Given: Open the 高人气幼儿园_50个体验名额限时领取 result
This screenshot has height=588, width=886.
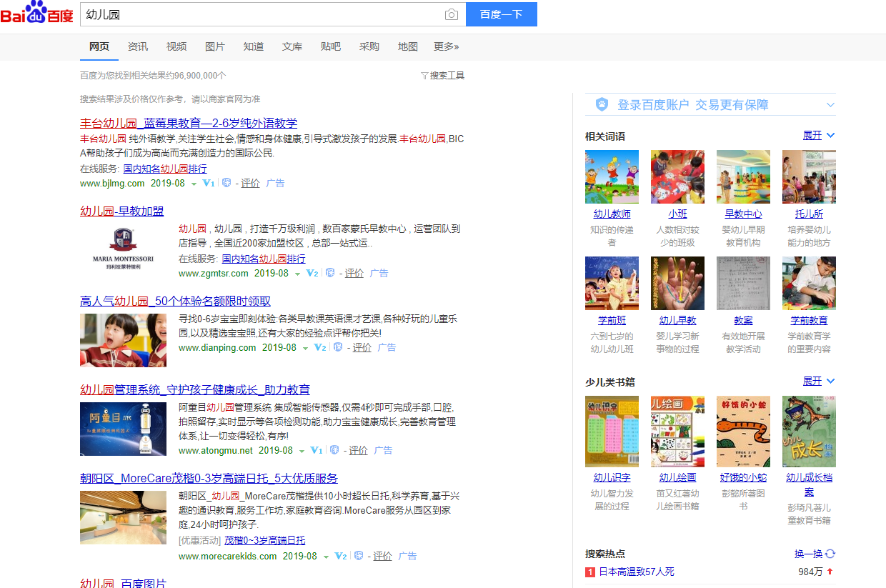Looking at the screenshot, I should (175, 302).
